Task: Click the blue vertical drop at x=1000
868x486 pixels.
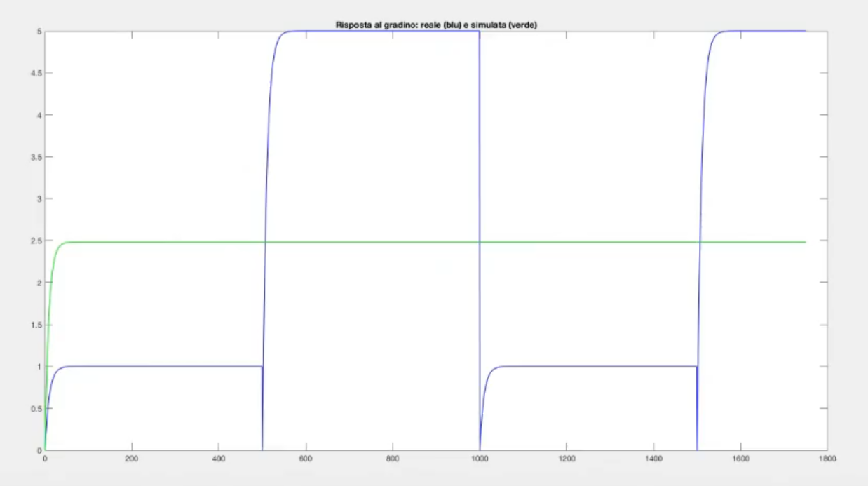Action: pos(480,210)
